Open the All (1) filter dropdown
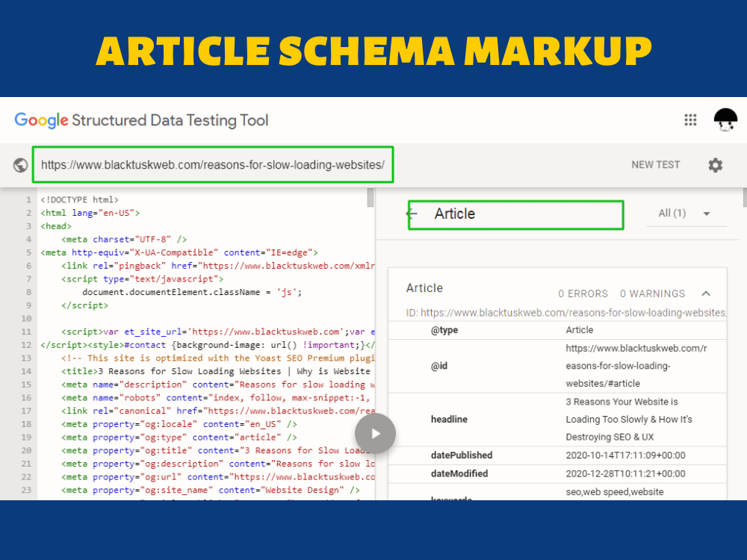The width and height of the screenshot is (747, 560). [x=684, y=214]
